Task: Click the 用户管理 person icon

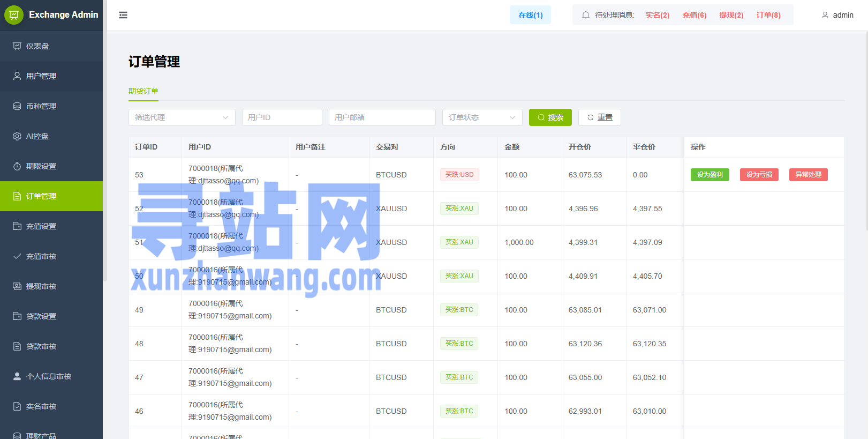Action: pyautogui.click(x=17, y=76)
